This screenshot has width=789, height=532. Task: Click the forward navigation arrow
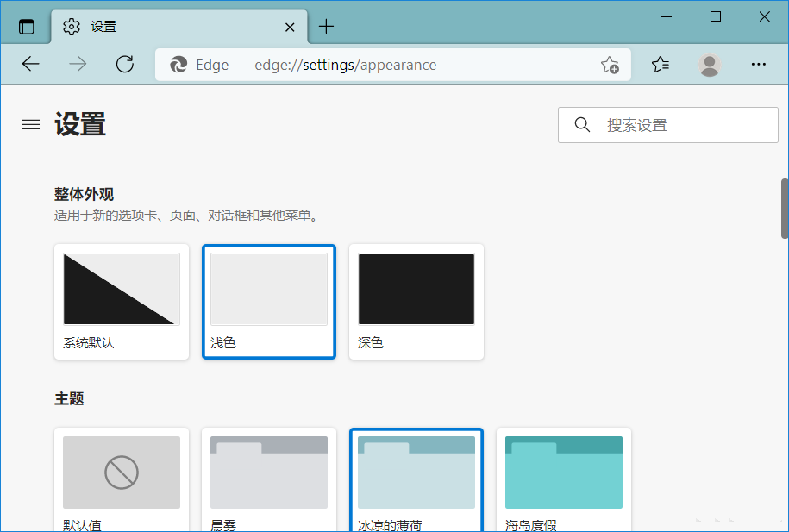[77, 64]
